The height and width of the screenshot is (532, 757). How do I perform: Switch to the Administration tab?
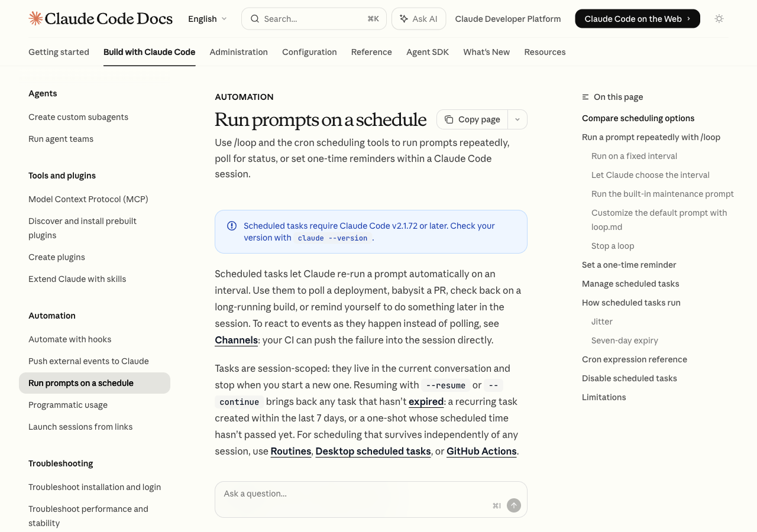click(239, 52)
